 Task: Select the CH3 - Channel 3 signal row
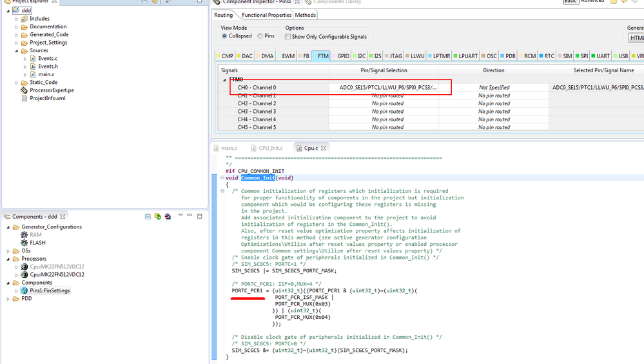tap(257, 112)
